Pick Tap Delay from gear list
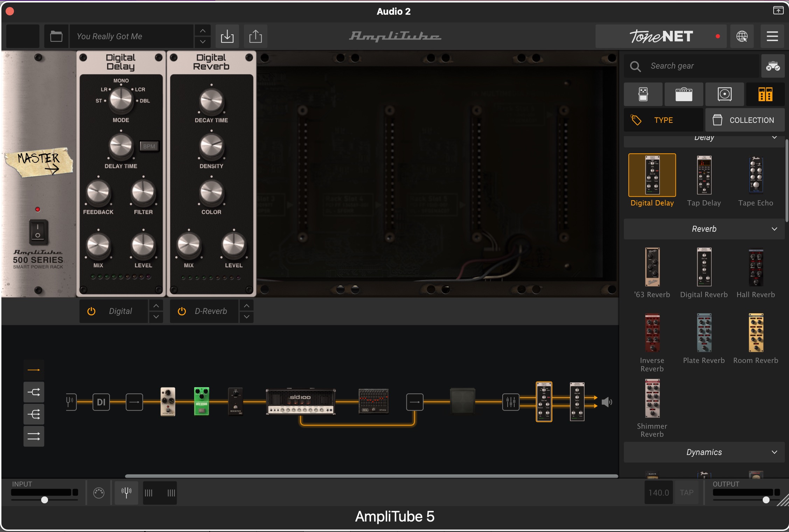789x532 pixels. [x=704, y=181]
